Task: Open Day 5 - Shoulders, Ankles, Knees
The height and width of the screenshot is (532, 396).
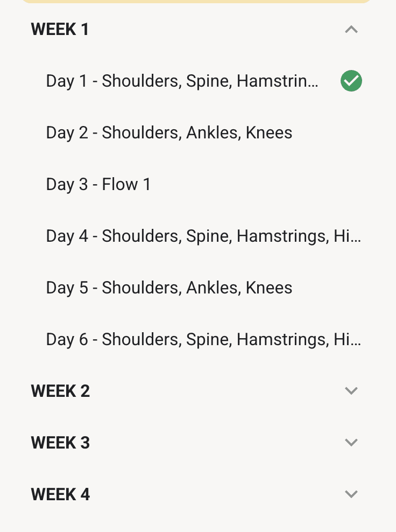Action: coord(169,288)
